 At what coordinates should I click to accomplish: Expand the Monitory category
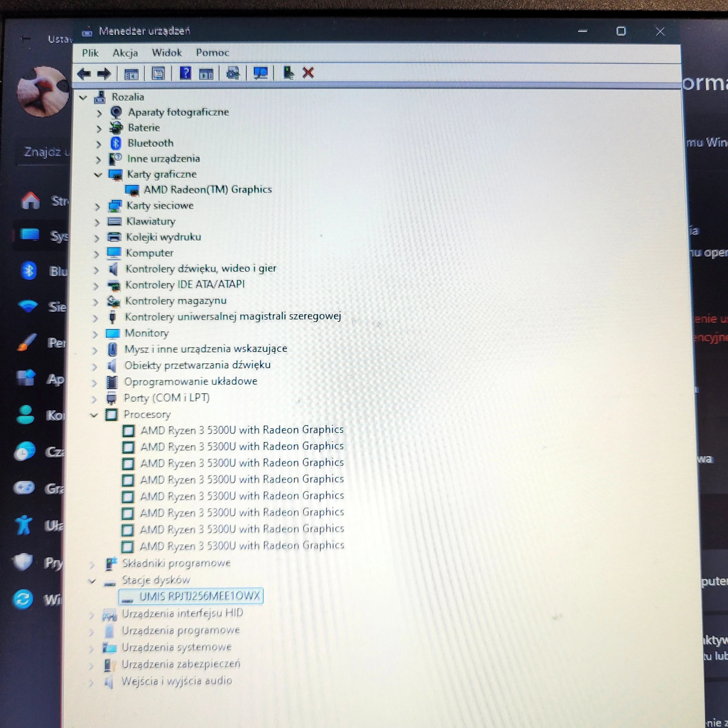tap(95, 334)
